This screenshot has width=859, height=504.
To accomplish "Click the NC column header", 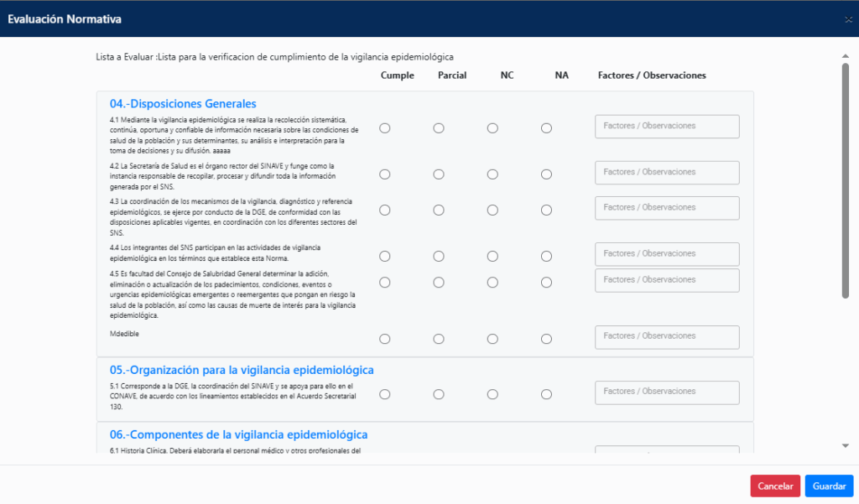I will 507,75.
